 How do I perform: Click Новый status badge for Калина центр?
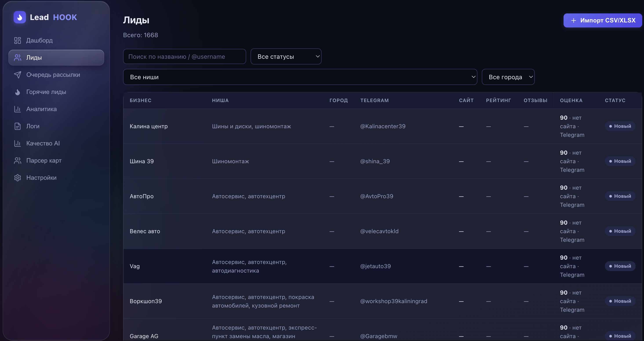pos(620,126)
